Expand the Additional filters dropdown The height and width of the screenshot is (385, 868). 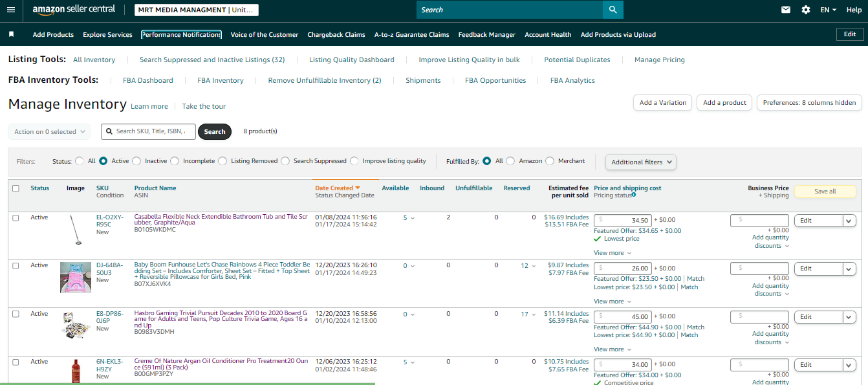[x=640, y=162]
